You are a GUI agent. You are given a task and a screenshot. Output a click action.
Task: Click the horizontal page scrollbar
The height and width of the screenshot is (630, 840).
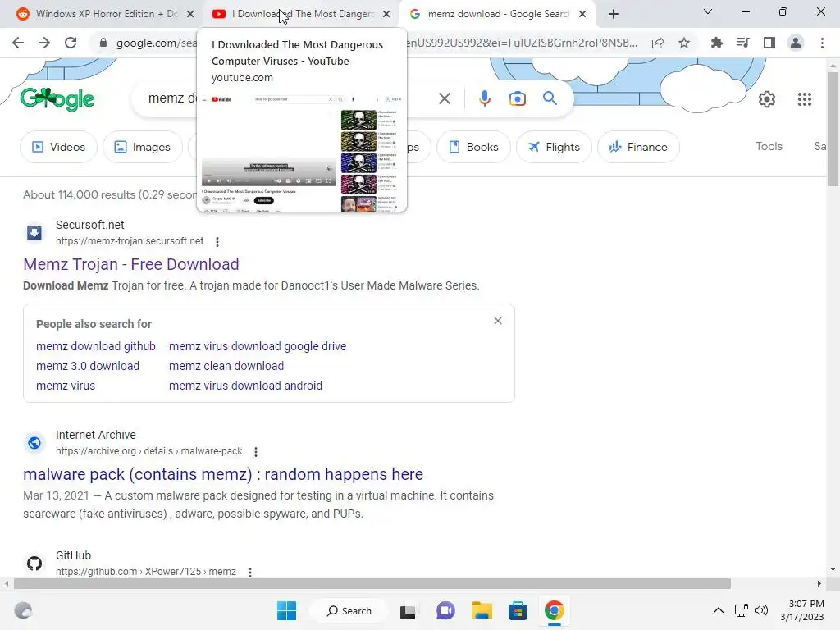tap(372, 583)
